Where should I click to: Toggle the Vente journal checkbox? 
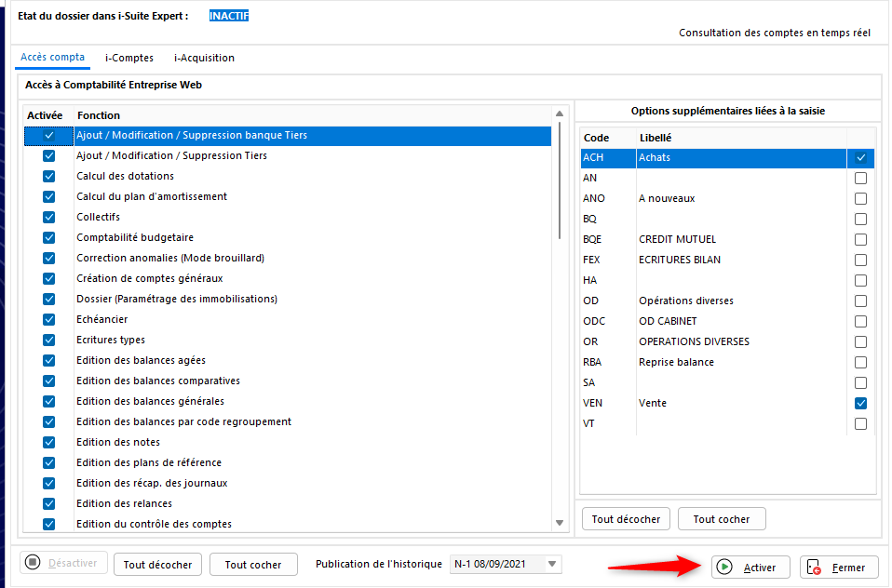click(x=860, y=404)
